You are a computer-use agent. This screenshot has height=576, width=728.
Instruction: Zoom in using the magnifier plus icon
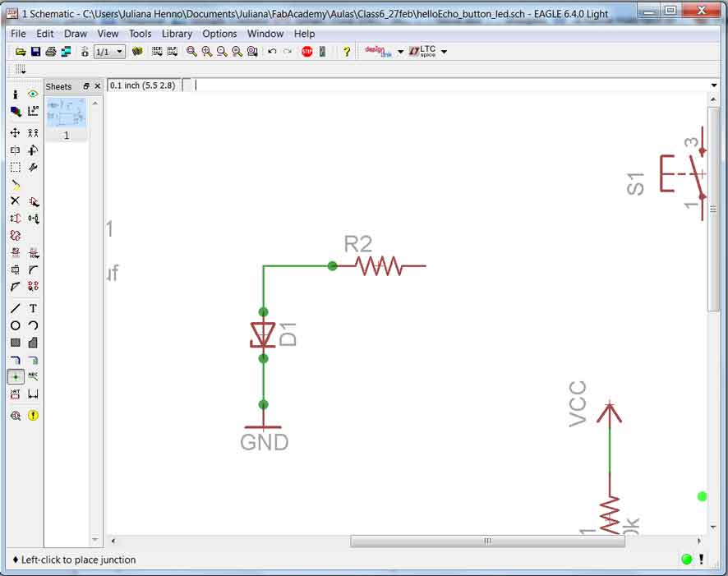[x=207, y=52]
